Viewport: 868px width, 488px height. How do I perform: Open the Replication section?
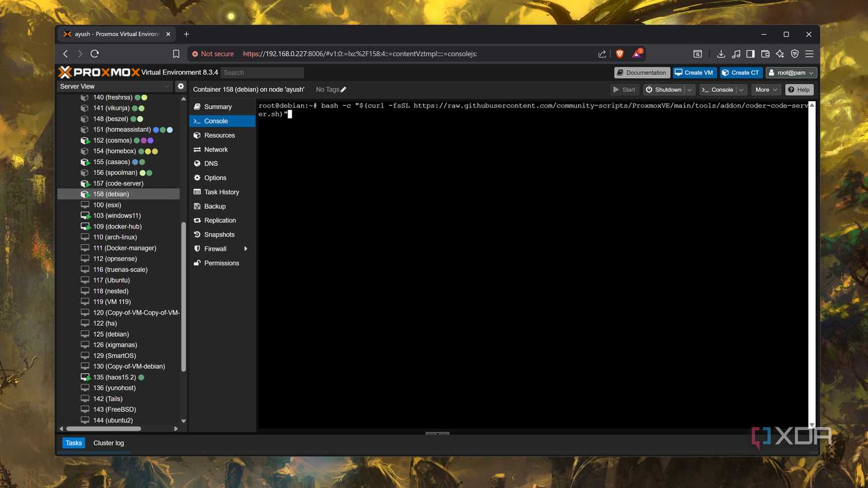222,220
